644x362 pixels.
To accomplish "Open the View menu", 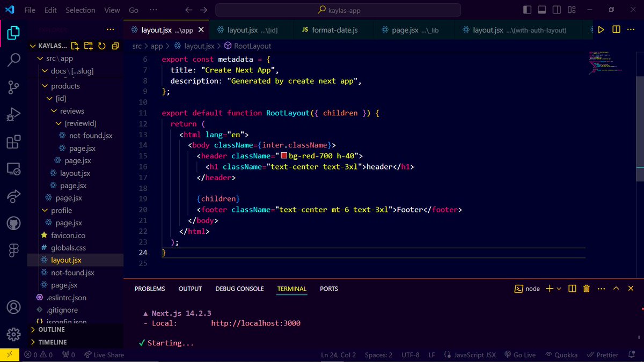I will click(x=112, y=10).
